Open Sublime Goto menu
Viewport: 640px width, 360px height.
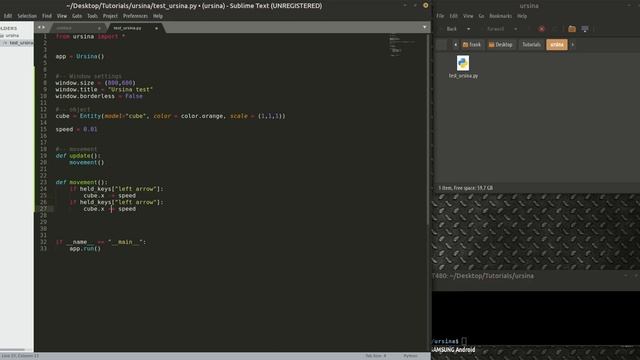tap(77, 16)
